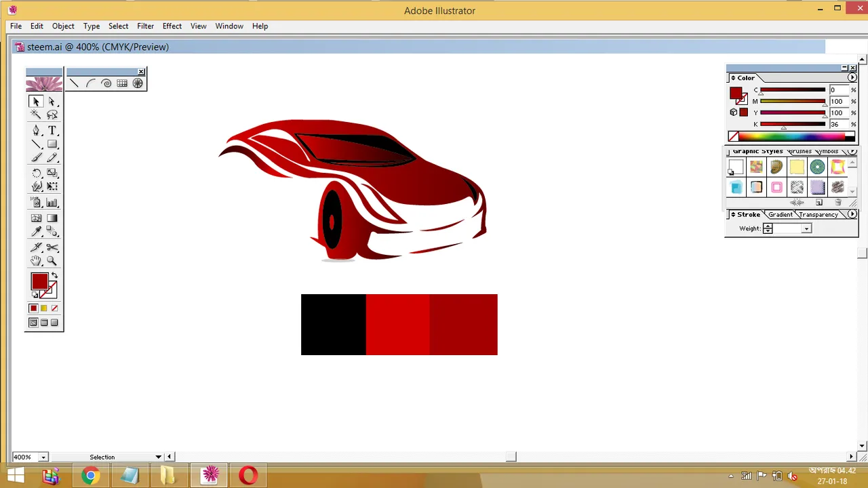Switch to the Brushes tab
This screenshot has width=868, height=488.
[x=800, y=151]
